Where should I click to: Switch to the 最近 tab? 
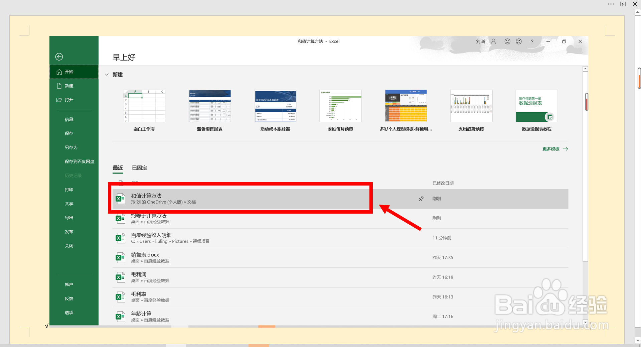point(118,168)
